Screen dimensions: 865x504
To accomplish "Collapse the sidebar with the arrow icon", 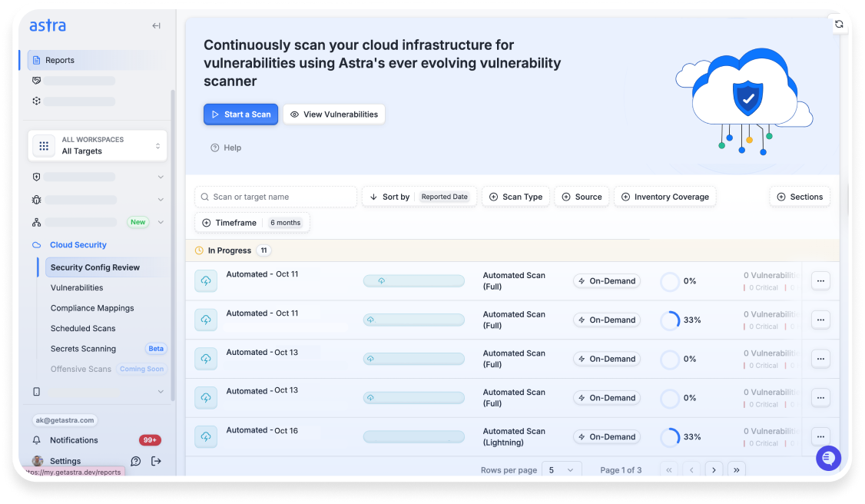I will [156, 25].
